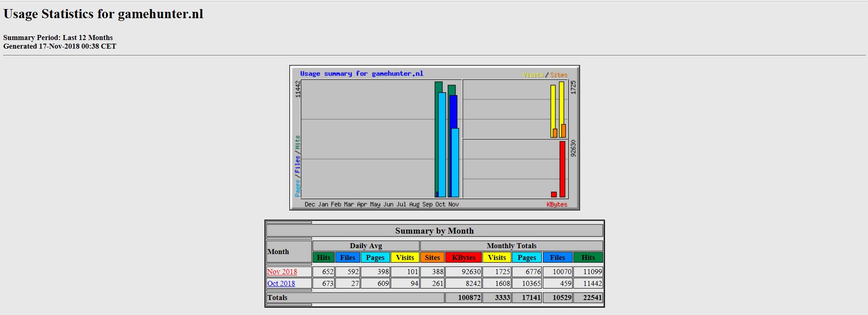Click the vertical 'Pages/Files/Hits' axis legend in graph
The height and width of the screenshot is (315, 868).
click(x=298, y=166)
